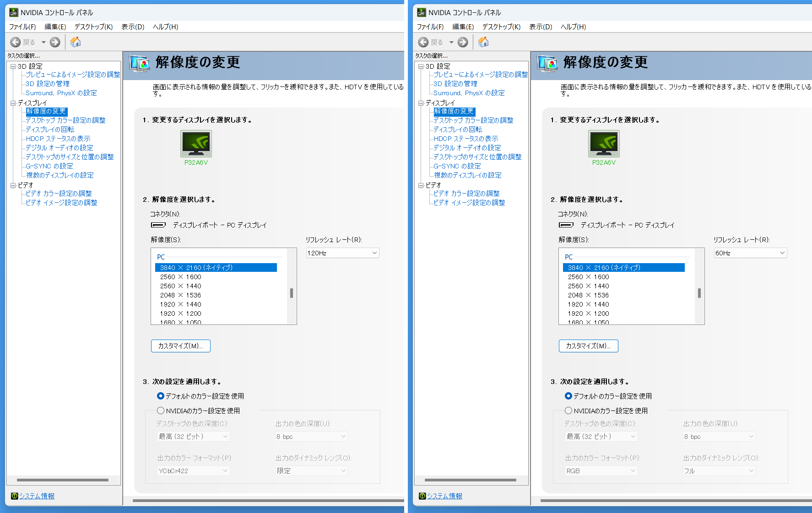Open the 120Hz refresh rate dropdown

pyautogui.click(x=342, y=253)
